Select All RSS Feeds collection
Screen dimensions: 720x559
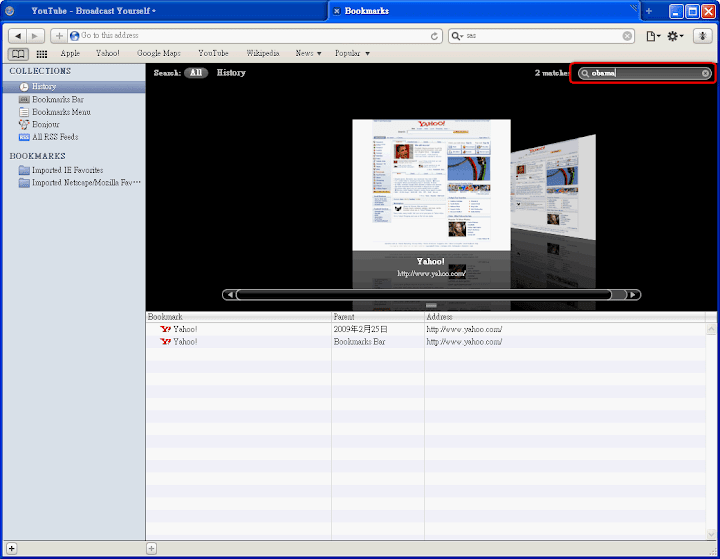coord(74,137)
